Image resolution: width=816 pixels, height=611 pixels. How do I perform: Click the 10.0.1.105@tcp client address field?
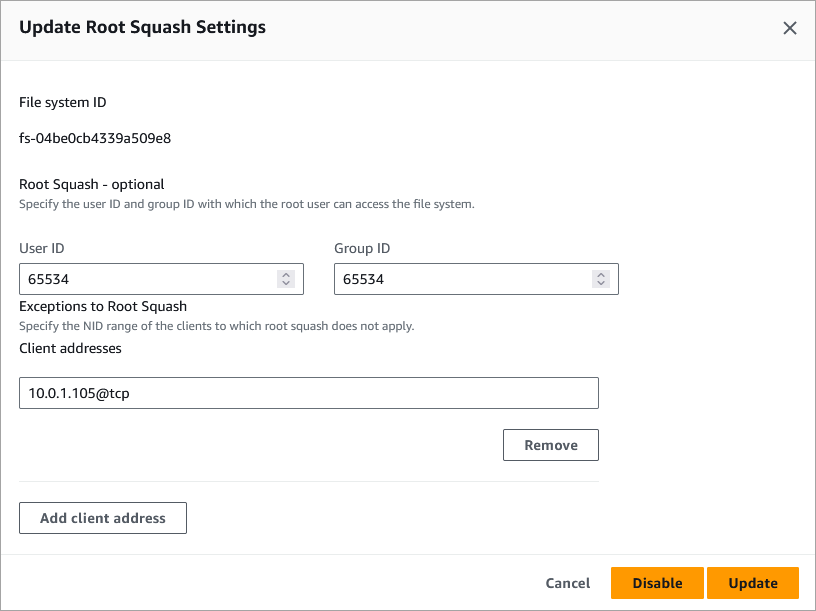point(308,393)
